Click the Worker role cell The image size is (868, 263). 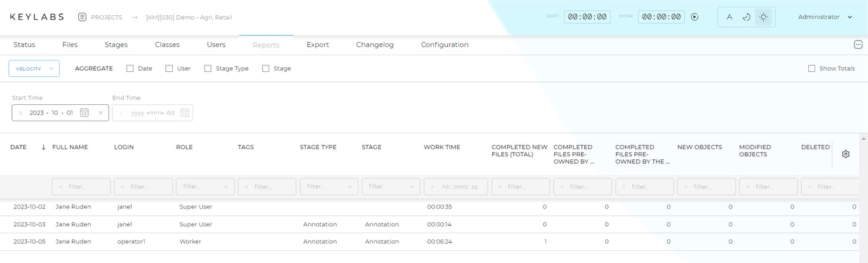190,241
